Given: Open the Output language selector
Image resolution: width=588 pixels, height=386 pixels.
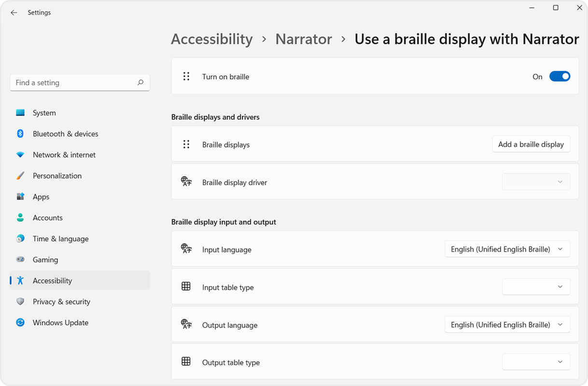Looking at the screenshot, I should coord(507,324).
